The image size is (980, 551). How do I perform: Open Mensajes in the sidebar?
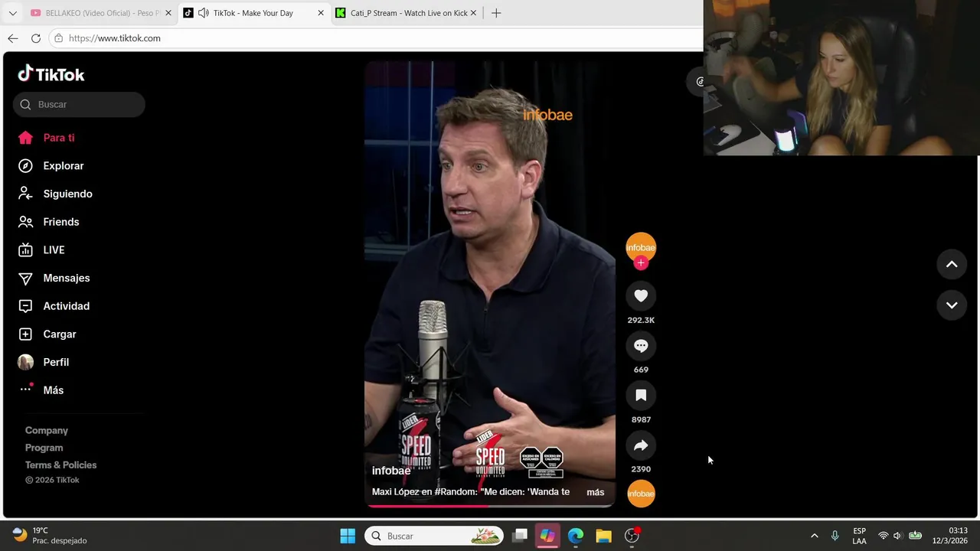[x=54, y=278]
